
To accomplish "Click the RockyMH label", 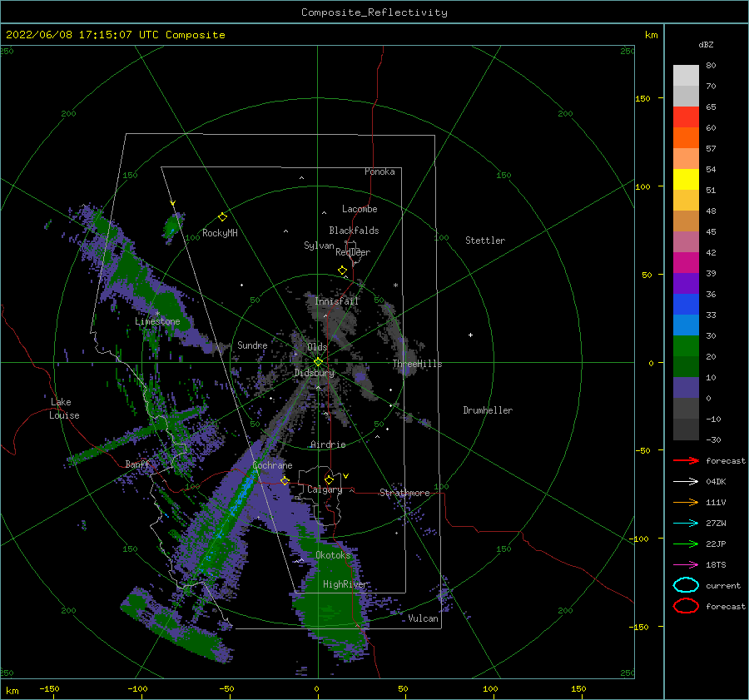I will [220, 233].
